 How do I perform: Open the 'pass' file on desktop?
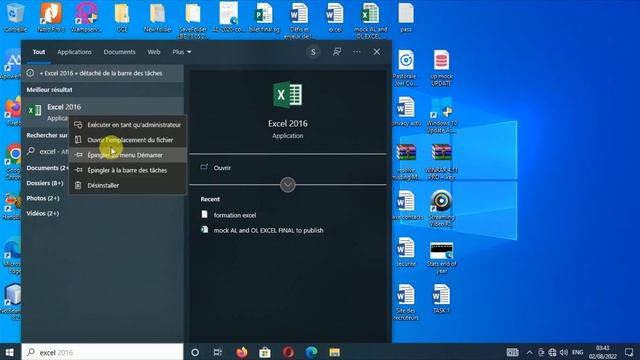(x=406, y=17)
